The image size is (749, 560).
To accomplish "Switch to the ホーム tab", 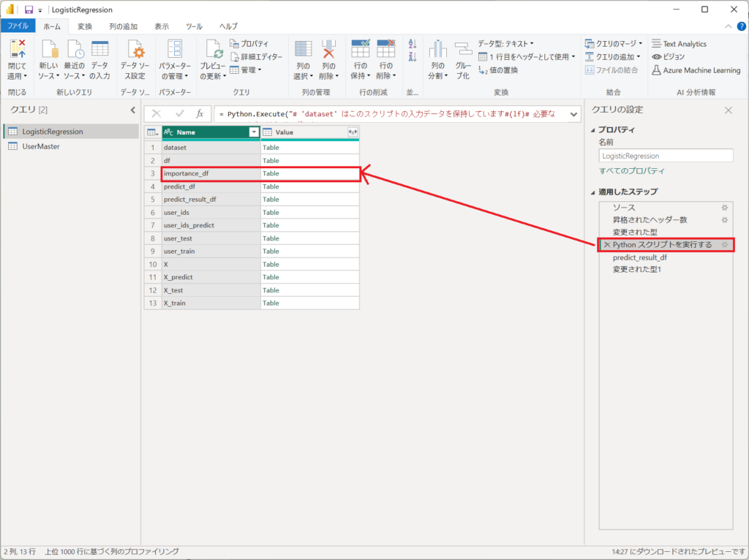I will (52, 26).
